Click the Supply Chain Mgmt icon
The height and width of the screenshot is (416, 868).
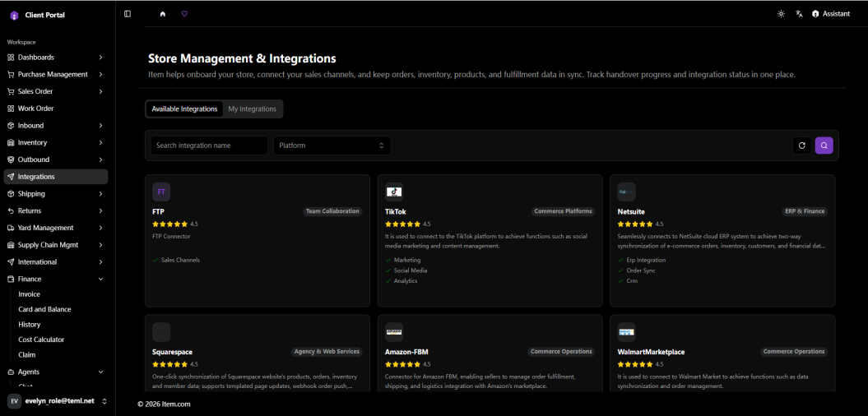pos(11,245)
